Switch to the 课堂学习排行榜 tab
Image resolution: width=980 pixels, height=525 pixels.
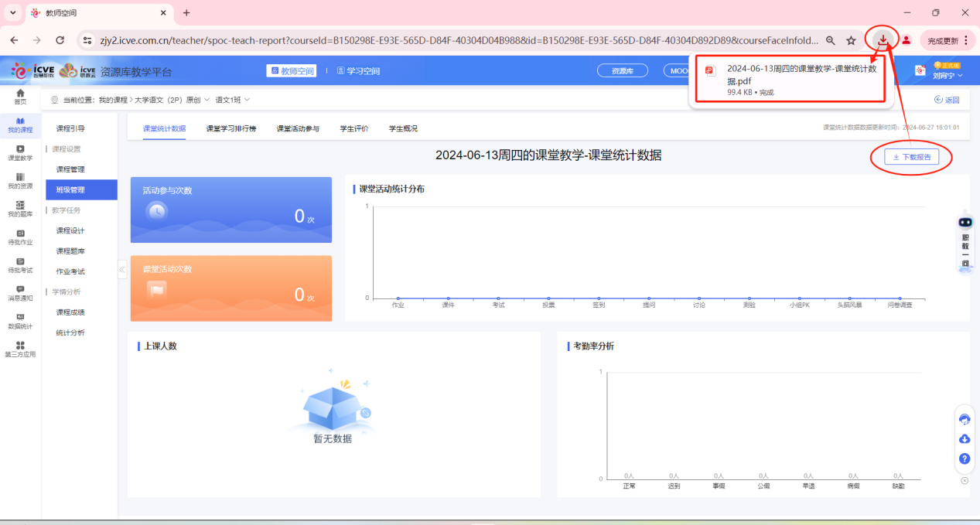(x=230, y=128)
